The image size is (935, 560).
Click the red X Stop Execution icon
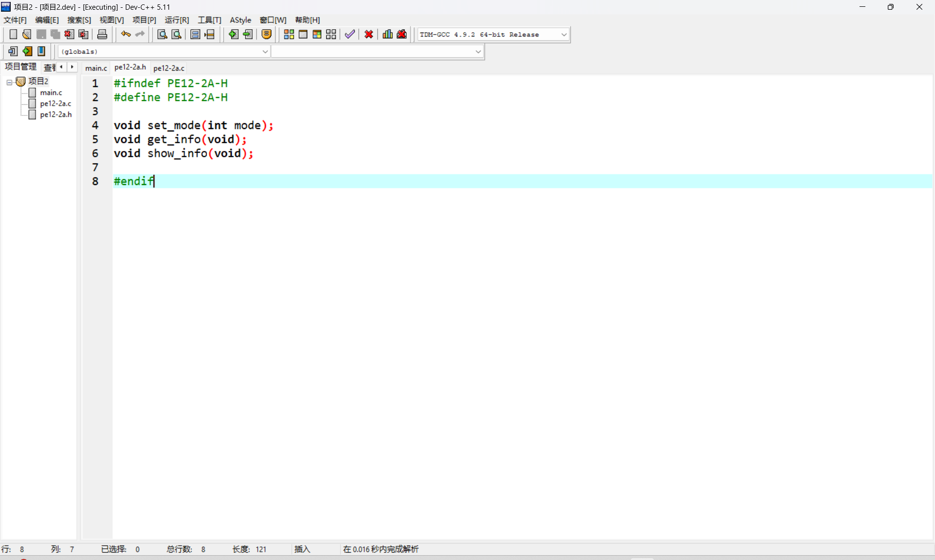369,34
